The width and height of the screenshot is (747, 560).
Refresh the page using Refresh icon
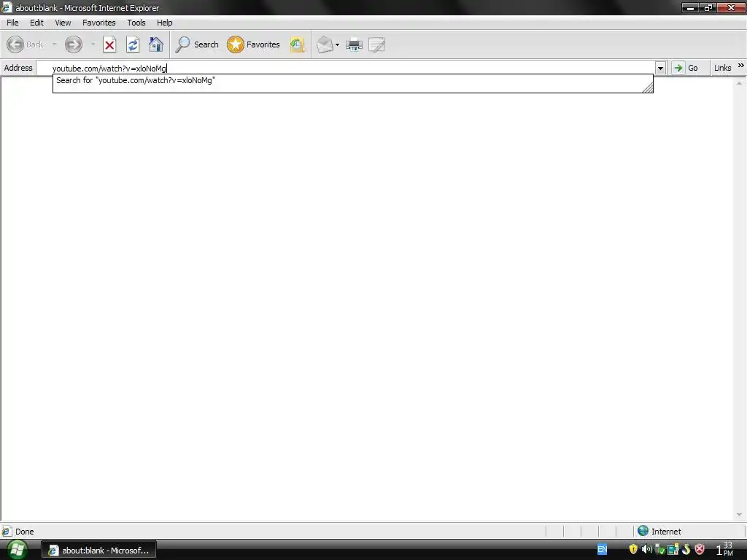(x=133, y=44)
